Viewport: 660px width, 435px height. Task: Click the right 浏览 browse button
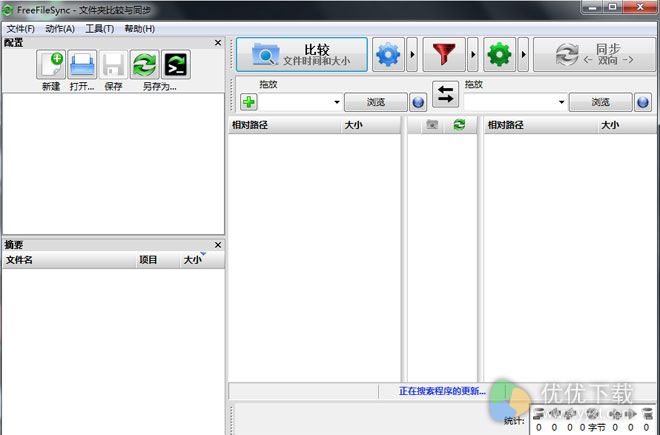(601, 102)
